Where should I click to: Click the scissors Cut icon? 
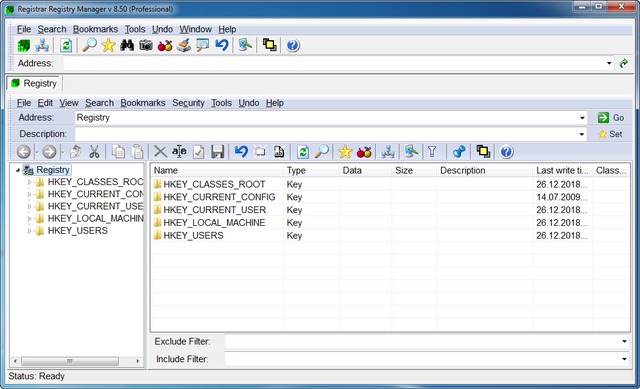click(x=94, y=152)
